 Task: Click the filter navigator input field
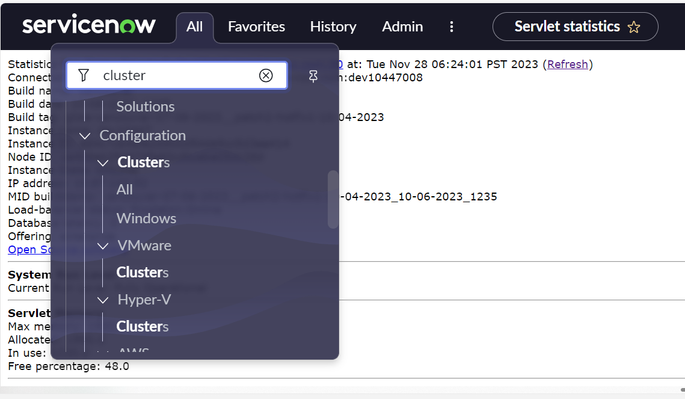point(177,75)
